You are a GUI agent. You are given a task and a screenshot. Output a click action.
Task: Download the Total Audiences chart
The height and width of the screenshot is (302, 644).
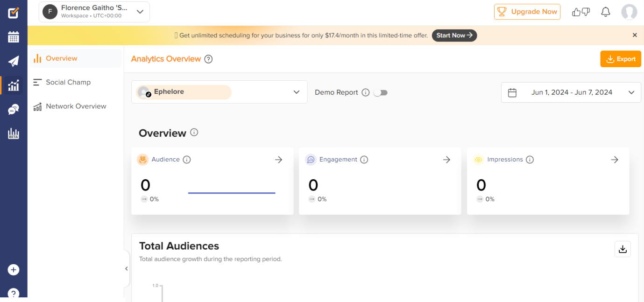[623, 249]
